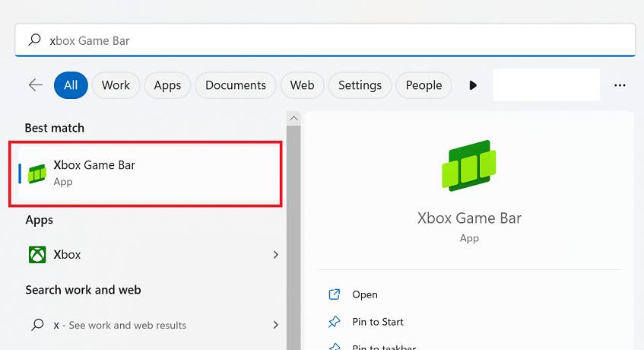Open the Xbox Game Bar best match result
The height and width of the screenshot is (350, 644).
(x=150, y=173)
